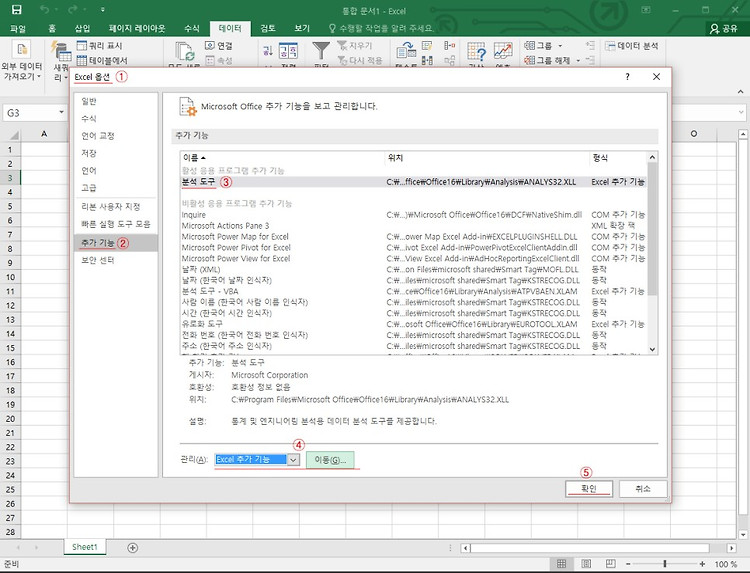Image resolution: width=750 pixels, height=573 pixels.
Task: Open the 관리 Excel 추가 기능 combo box
Action: point(257,459)
